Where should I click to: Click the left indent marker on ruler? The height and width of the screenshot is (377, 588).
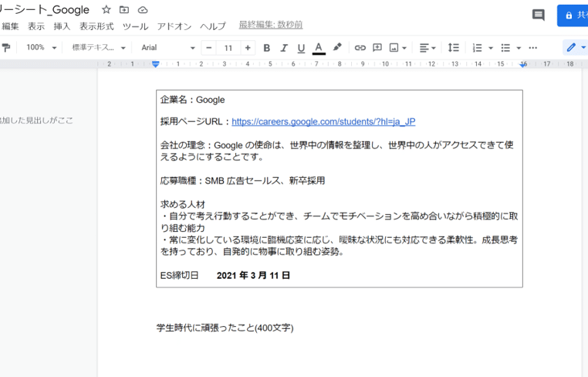pos(156,64)
